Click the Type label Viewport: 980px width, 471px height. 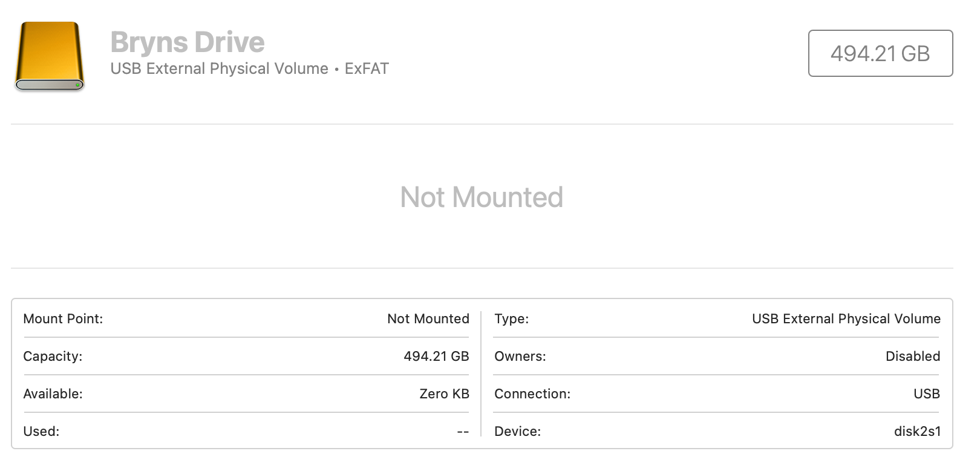coord(511,319)
